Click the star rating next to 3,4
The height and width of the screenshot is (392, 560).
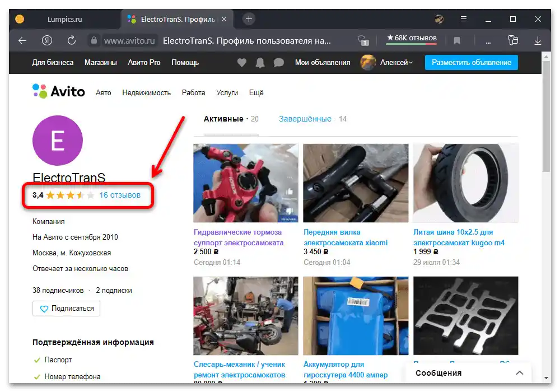[x=71, y=195]
